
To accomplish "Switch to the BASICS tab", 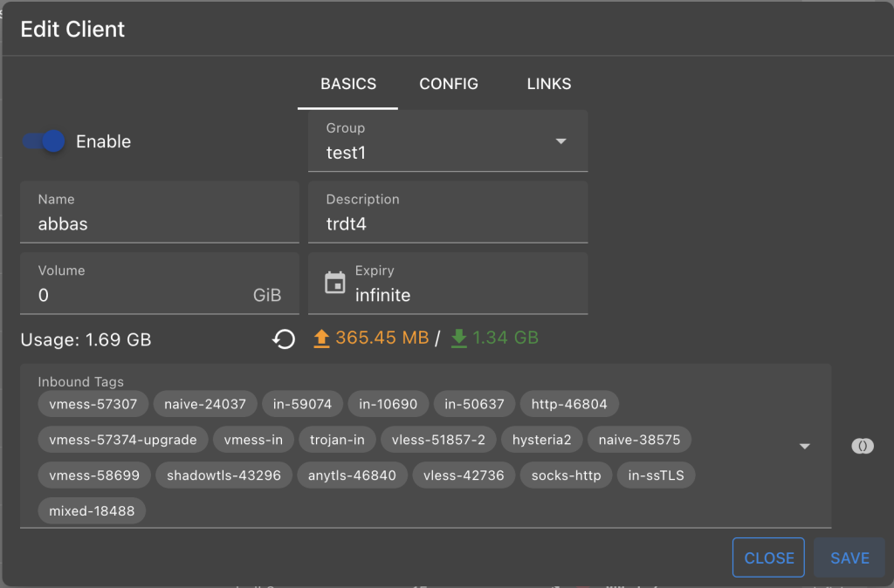I will click(347, 84).
